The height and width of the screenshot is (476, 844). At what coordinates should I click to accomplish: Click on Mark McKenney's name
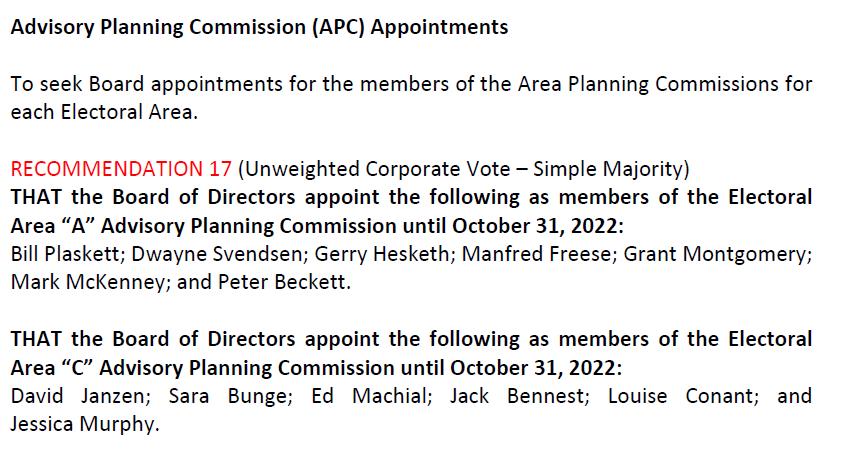click(88, 282)
